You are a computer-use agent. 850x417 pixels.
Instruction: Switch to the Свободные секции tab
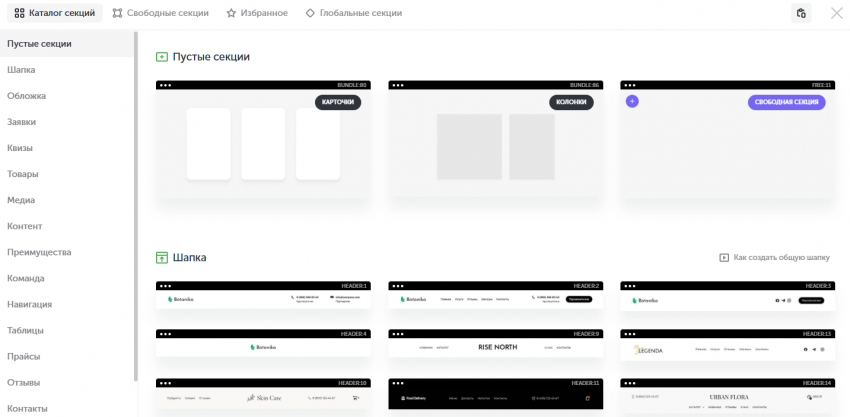tap(160, 13)
